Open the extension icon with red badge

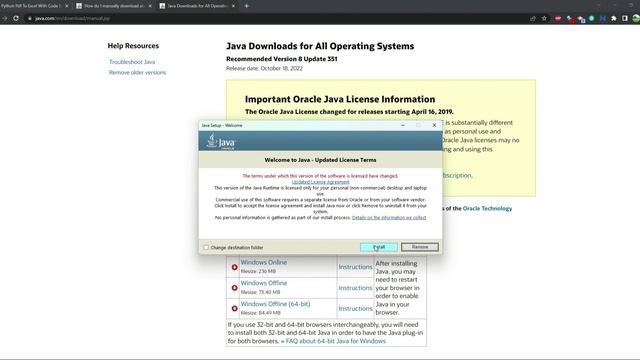(570, 19)
